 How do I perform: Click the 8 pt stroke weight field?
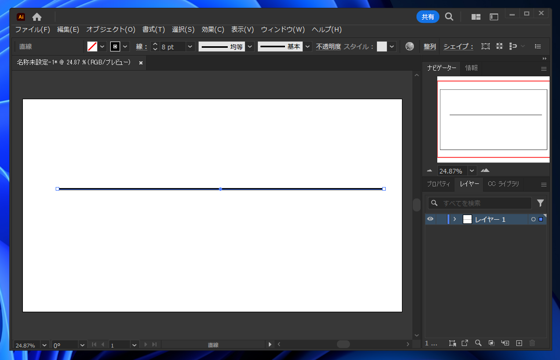tap(172, 47)
